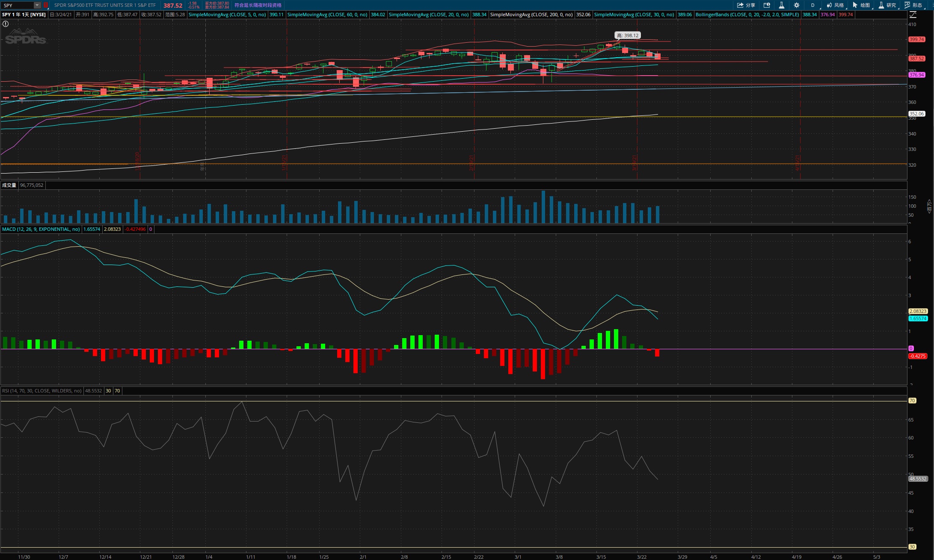
Task: Click the large 387.52 last price in header
Action: pos(173,6)
